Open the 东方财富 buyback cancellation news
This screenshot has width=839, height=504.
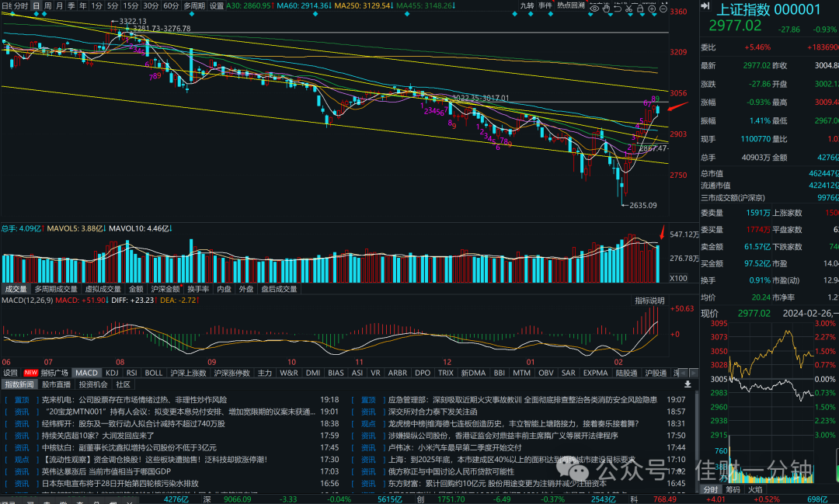click(x=497, y=484)
